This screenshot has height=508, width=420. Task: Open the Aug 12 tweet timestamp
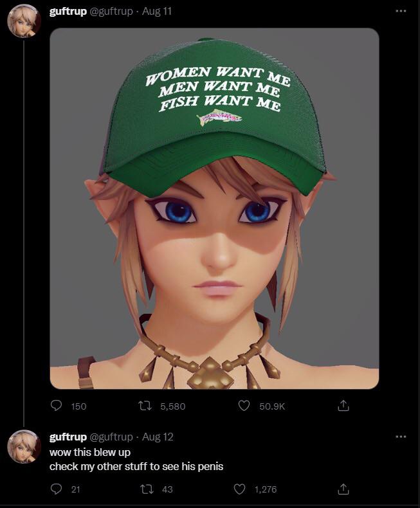pyautogui.click(x=158, y=437)
